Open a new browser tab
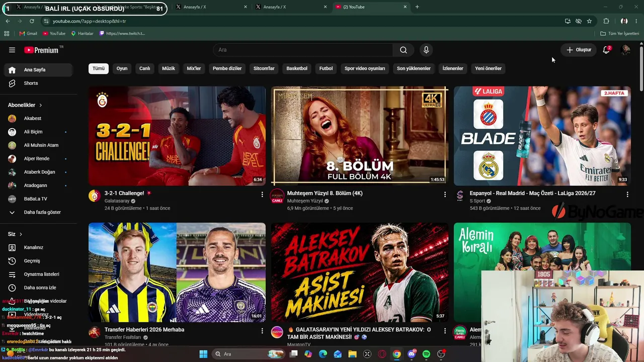This screenshot has height=362, width=644. point(417,7)
